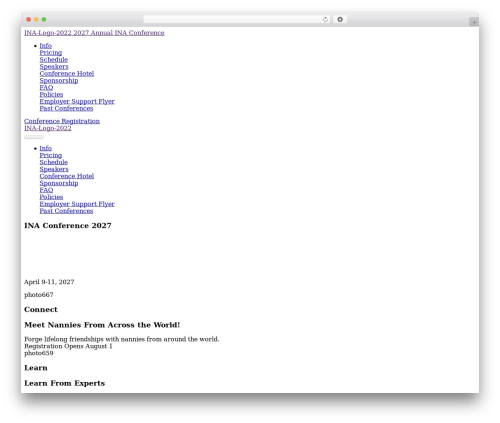Screen dimensions: 500x423
Task: Open Past Conferences in second menu
Action: click(x=66, y=211)
